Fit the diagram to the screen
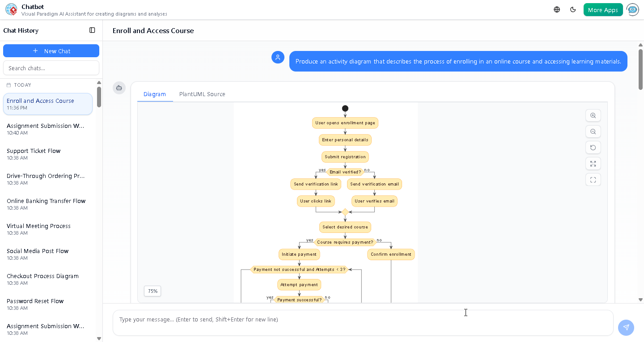 [593, 164]
